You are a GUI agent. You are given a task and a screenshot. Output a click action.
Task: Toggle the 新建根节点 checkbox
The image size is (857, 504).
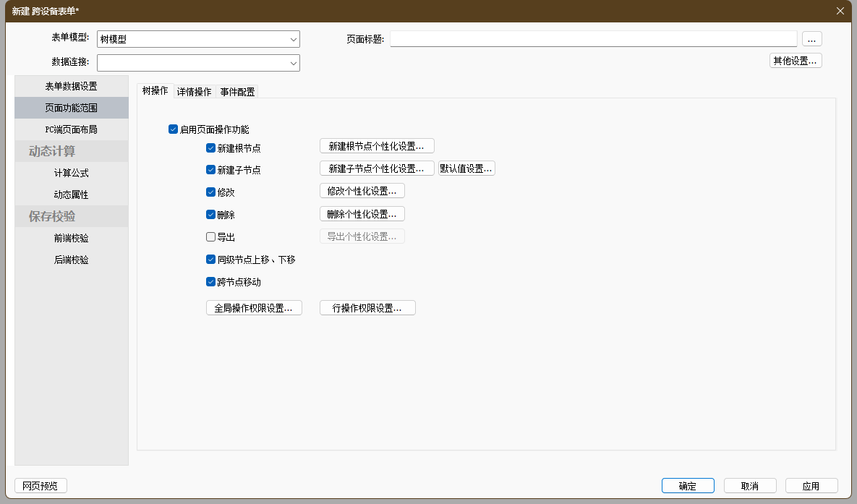[210, 148]
